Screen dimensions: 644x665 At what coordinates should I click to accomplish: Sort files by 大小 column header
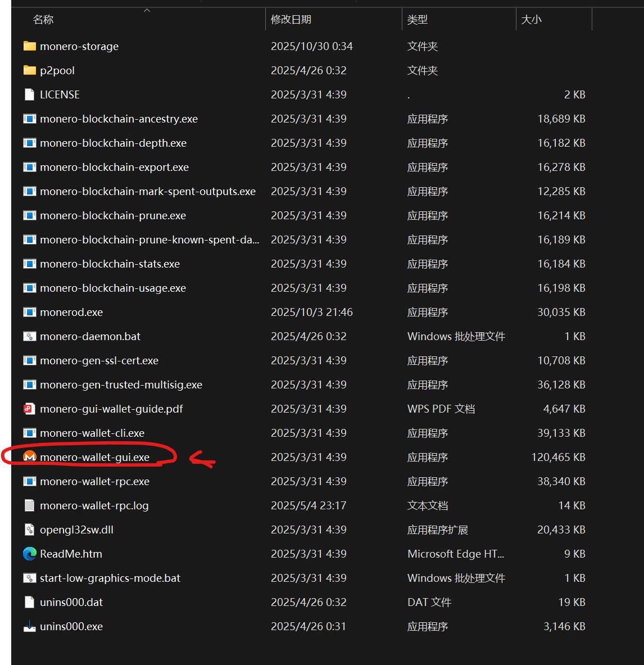(x=531, y=20)
